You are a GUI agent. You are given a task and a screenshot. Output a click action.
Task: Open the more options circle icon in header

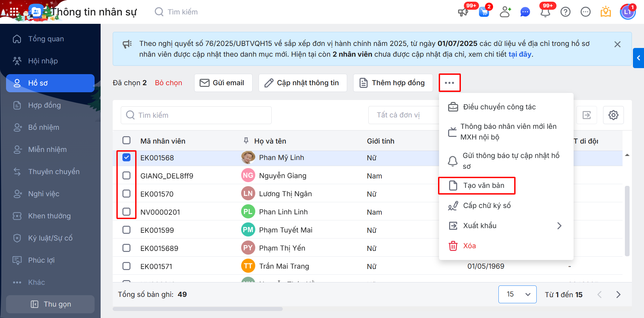[x=586, y=12]
